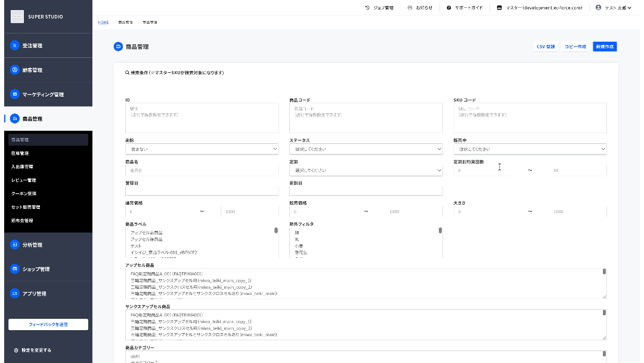Open the ステータス dropdown
This screenshot has height=363, width=644.
click(x=366, y=149)
